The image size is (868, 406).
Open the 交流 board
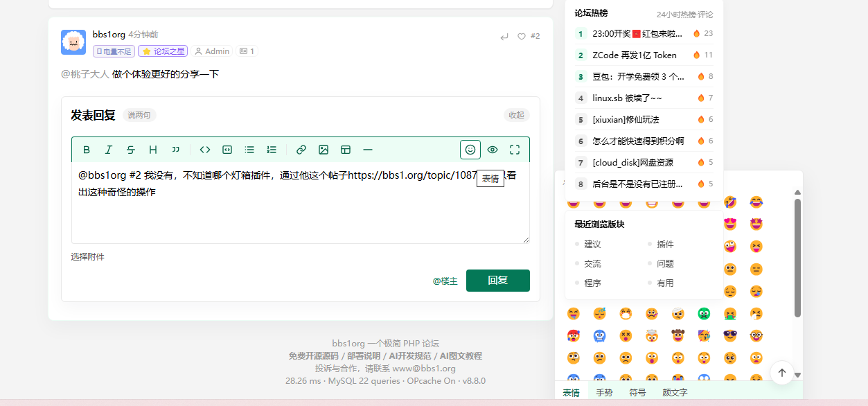(592, 264)
